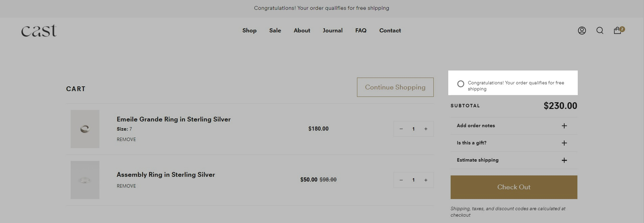The width and height of the screenshot is (644, 223).
Task: Expand Add order notes section
Action: 564,126
